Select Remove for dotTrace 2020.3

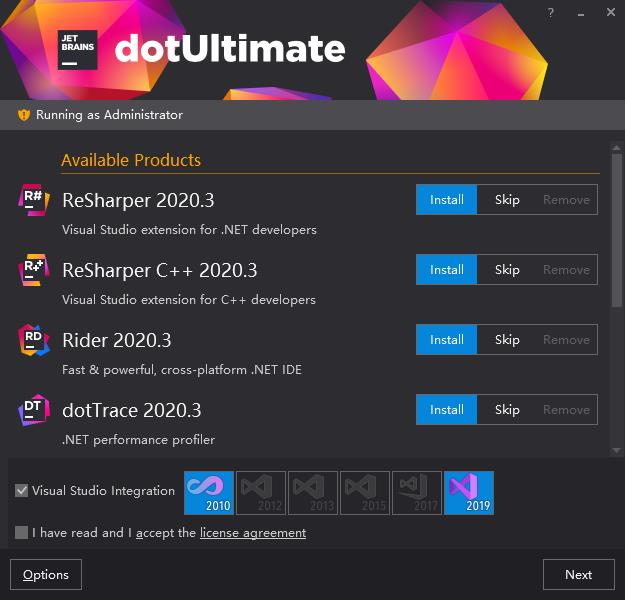point(566,409)
